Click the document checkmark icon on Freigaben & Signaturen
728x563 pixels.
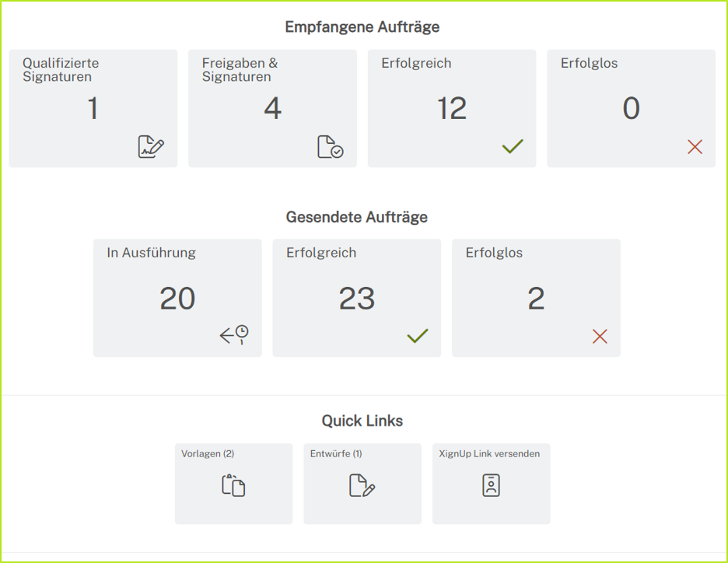click(x=330, y=146)
